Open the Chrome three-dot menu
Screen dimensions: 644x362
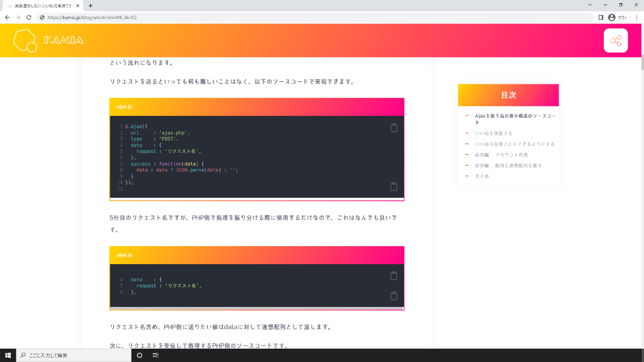coord(635,17)
